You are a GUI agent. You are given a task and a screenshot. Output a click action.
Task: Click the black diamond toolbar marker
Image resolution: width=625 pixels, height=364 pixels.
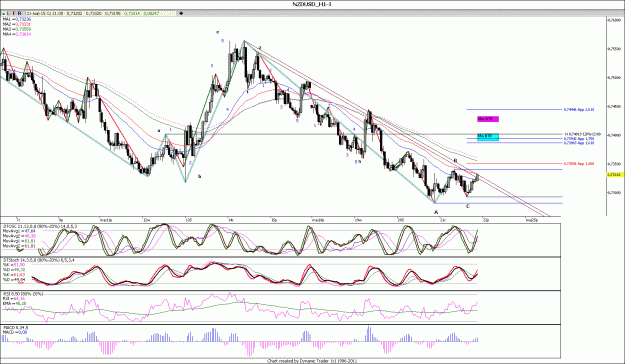click(181, 13)
